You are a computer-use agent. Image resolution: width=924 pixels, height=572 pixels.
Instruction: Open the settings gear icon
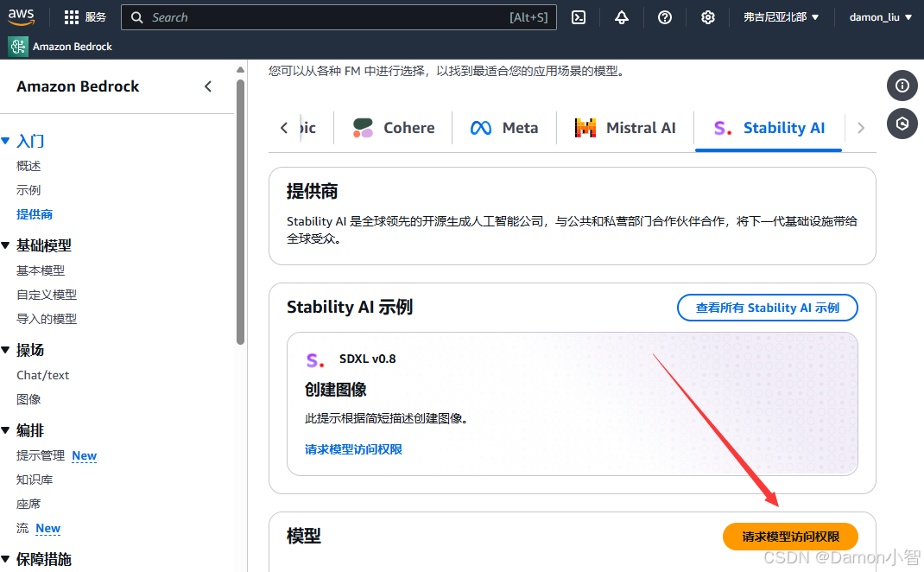708,17
